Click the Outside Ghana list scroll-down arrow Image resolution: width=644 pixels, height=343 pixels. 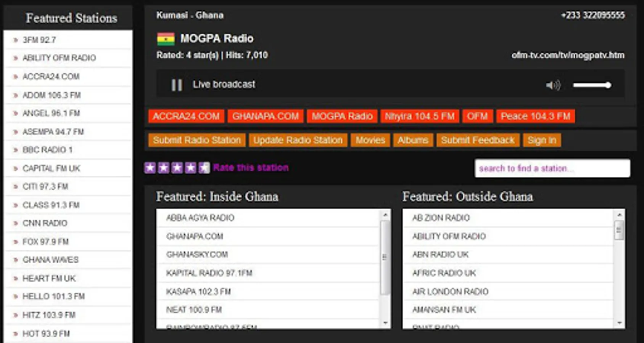[619, 323]
